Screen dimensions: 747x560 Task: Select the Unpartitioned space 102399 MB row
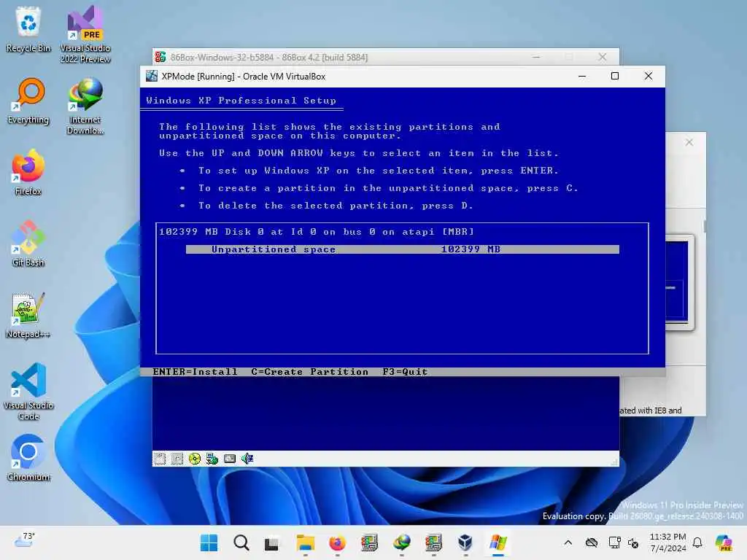coord(403,249)
